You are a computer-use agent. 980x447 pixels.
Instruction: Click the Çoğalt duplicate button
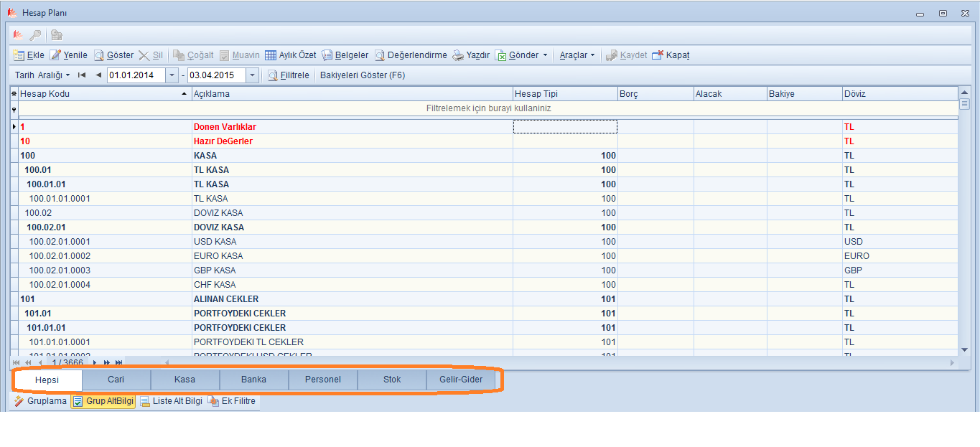click(x=193, y=55)
